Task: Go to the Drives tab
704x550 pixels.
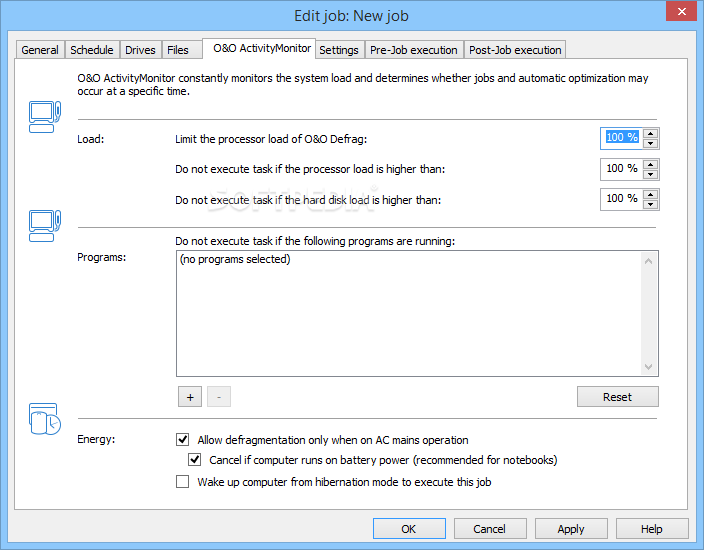Action: coord(140,50)
